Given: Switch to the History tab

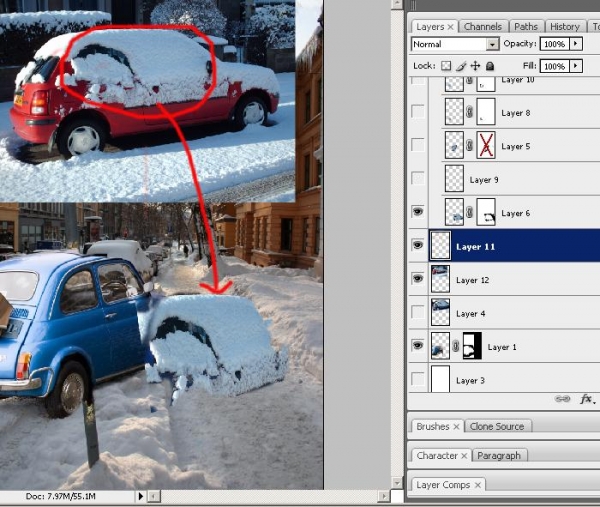Looking at the screenshot, I should pos(565,27).
